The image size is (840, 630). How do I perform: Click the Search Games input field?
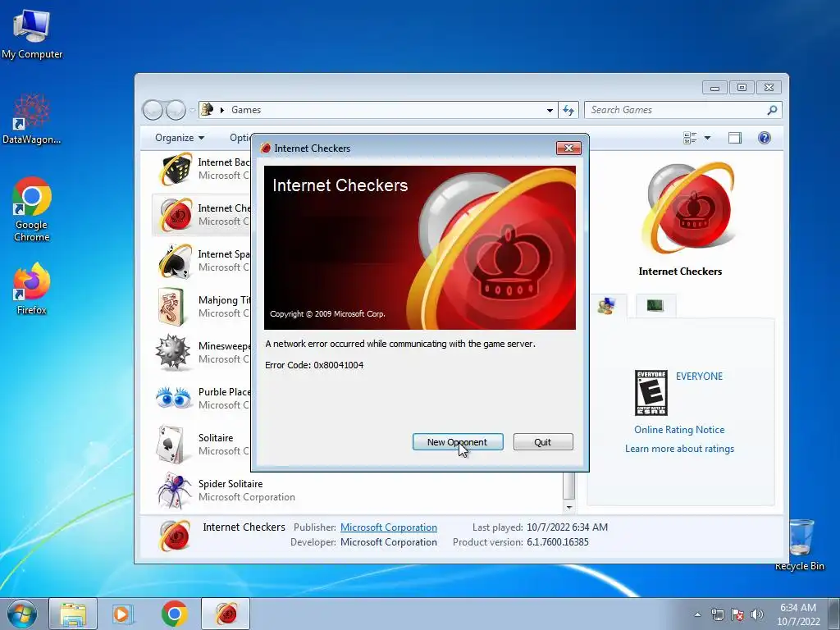click(676, 110)
